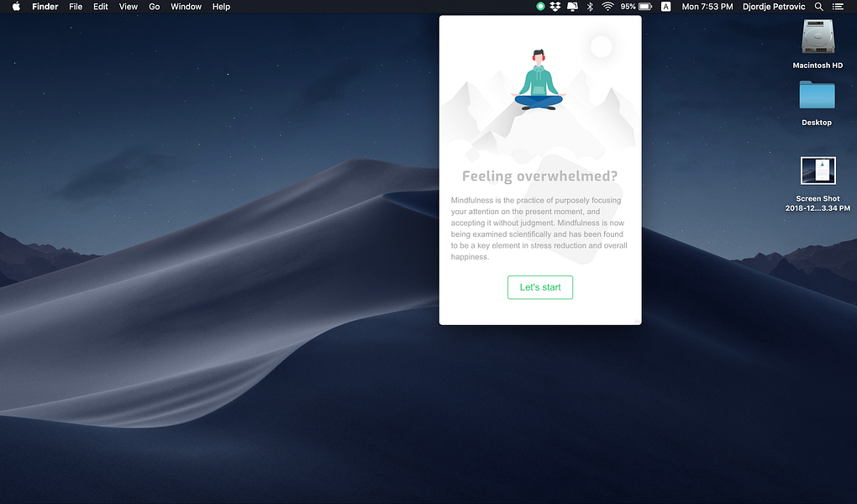Open the File menu
Viewport: 857px width, 504px height.
click(76, 7)
